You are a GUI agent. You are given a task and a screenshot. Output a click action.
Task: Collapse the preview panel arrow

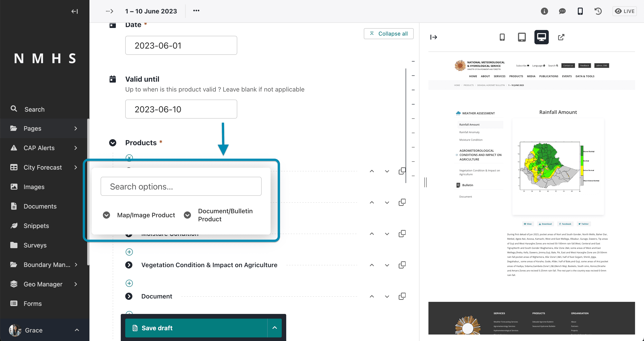(434, 37)
